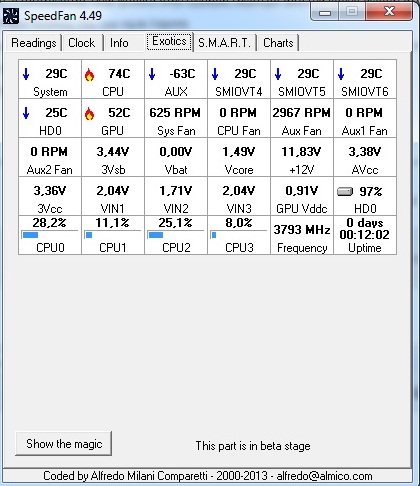This screenshot has width=420, height=486.
Task: Click the 3,36V 3Vcc voltage cell
Action: coord(50,196)
